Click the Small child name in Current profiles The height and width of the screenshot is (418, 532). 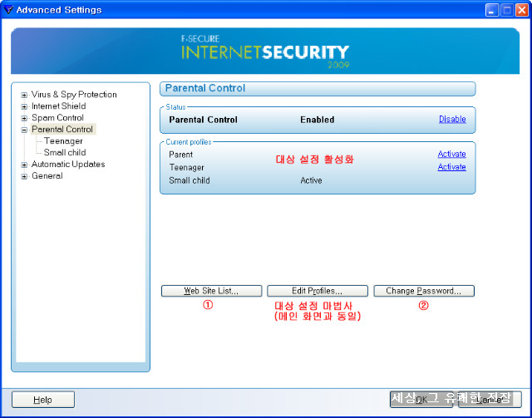[x=190, y=180]
